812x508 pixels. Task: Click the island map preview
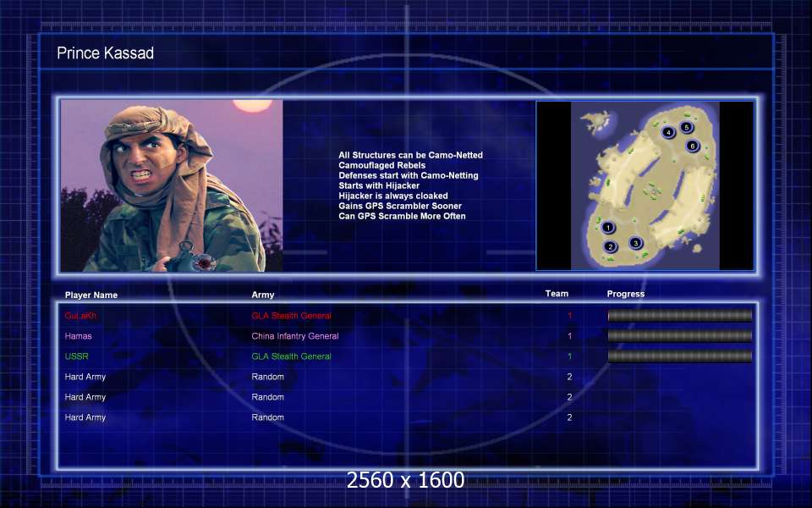click(645, 185)
